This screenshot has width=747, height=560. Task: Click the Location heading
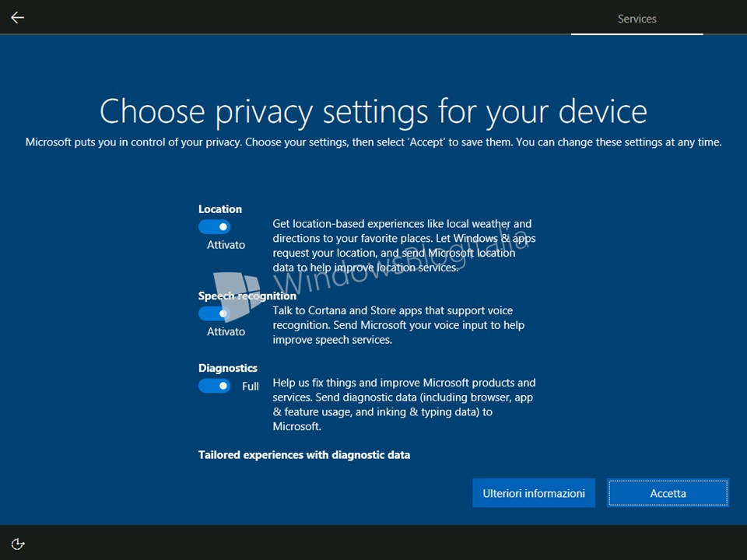[220, 209]
